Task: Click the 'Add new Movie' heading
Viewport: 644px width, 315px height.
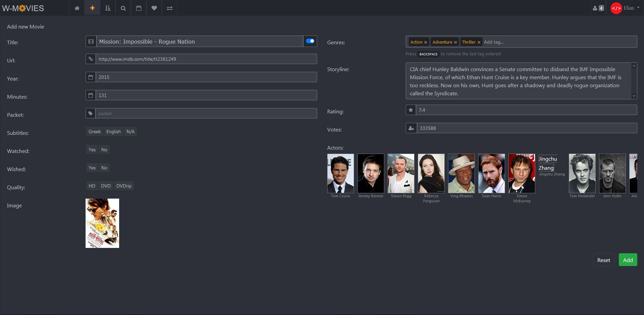Action: 26,27
